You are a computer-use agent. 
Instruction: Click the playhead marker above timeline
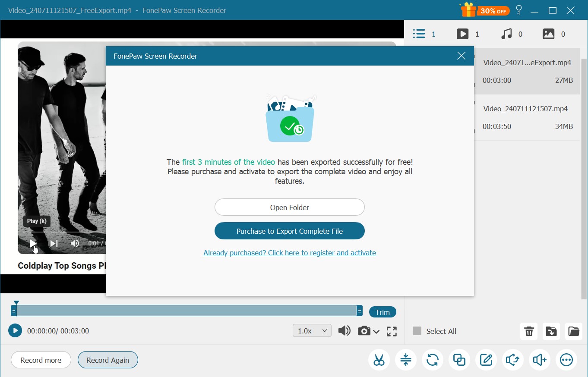tap(16, 303)
